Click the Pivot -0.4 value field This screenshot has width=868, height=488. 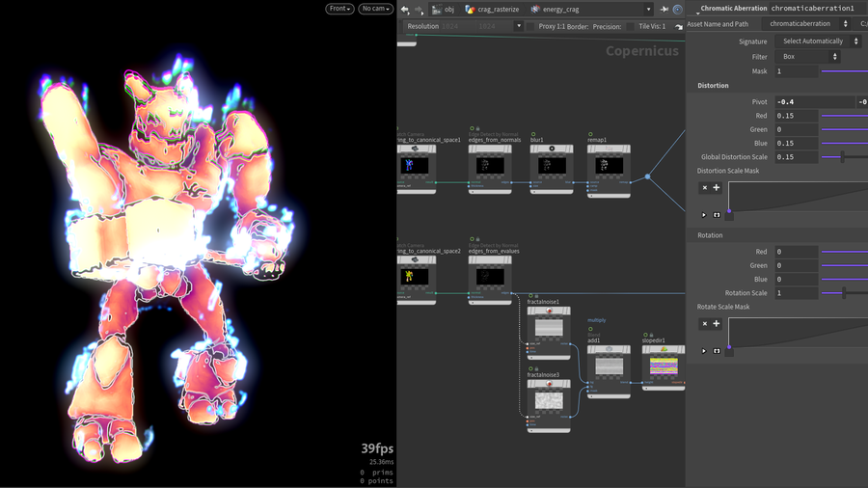(x=815, y=102)
